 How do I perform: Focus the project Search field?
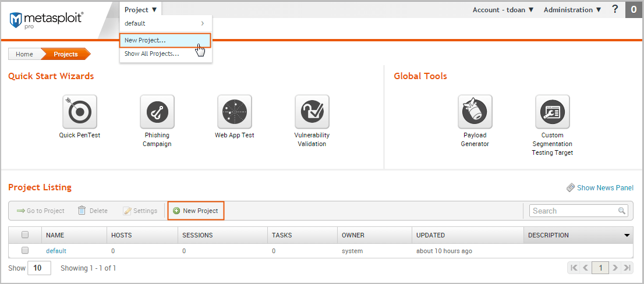pyautogui.click(x=574, y=211)
